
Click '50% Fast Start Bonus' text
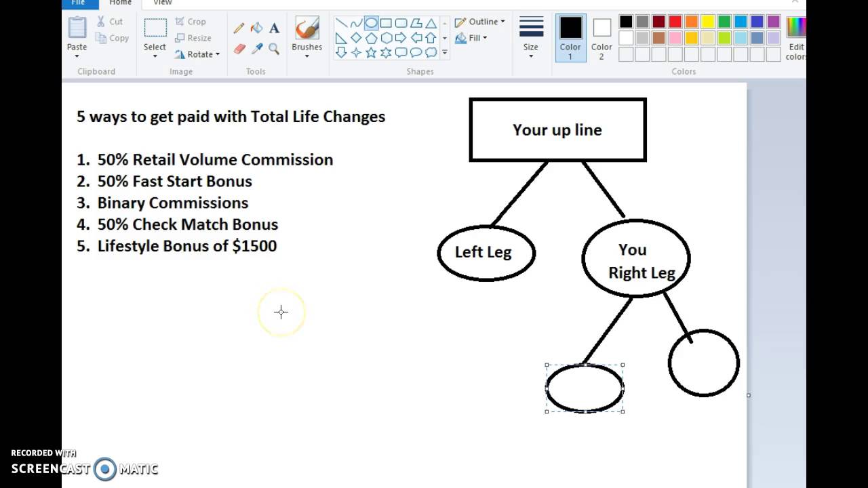coord(175,181)
